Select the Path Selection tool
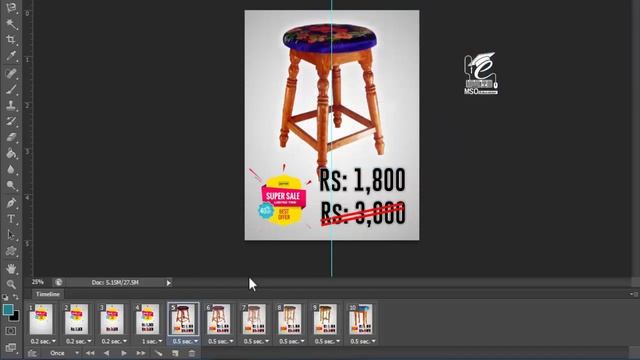The image size is (640, 360). click(x=11, y=235)
